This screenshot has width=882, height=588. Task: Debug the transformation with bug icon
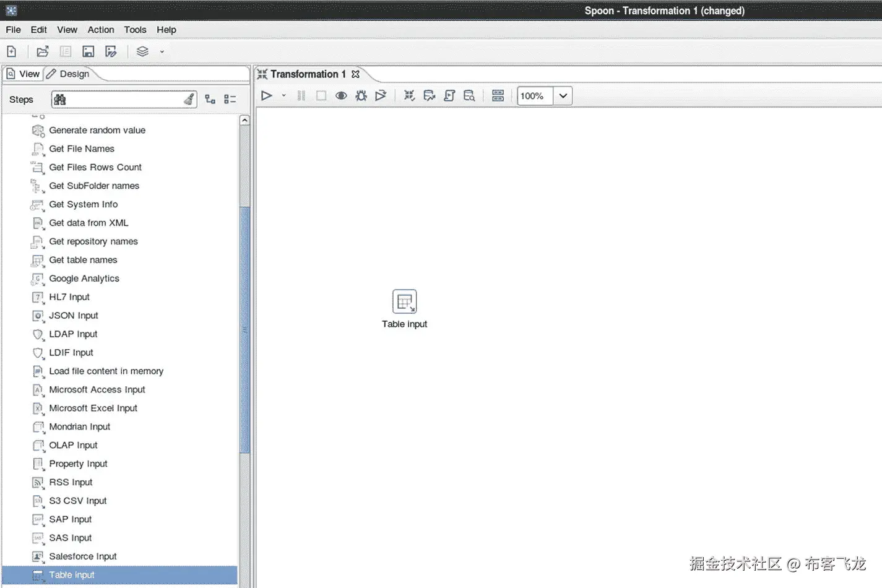tap(361, 96)
